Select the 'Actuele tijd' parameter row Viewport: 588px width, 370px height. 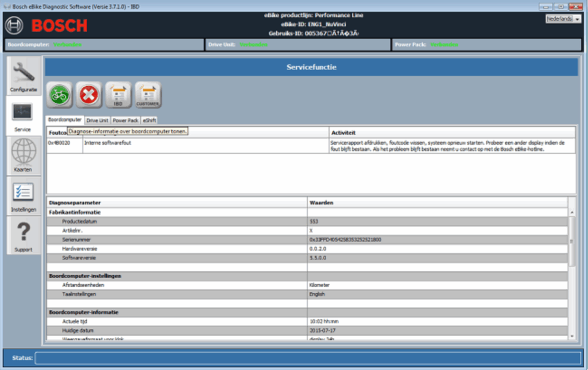tap(307, 321)
